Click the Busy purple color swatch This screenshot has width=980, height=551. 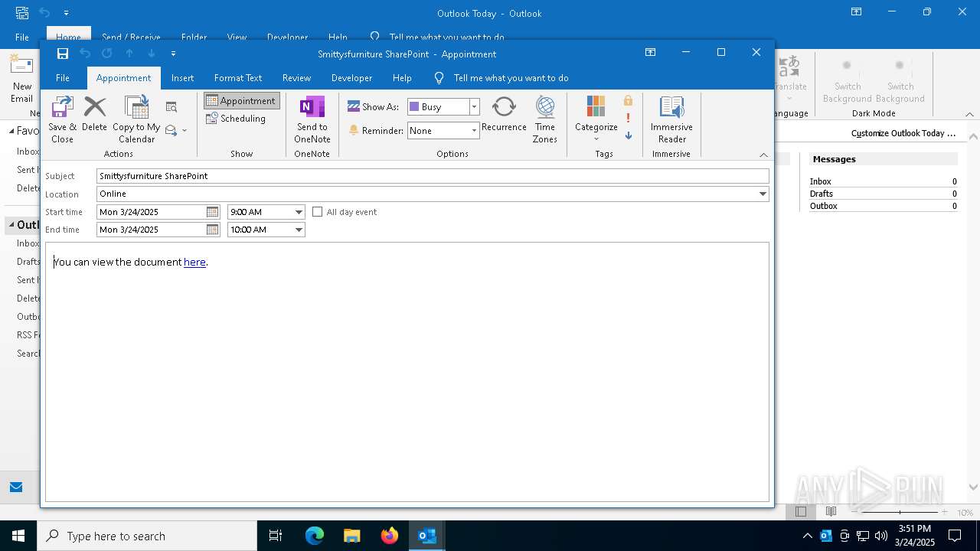(414, 107)
